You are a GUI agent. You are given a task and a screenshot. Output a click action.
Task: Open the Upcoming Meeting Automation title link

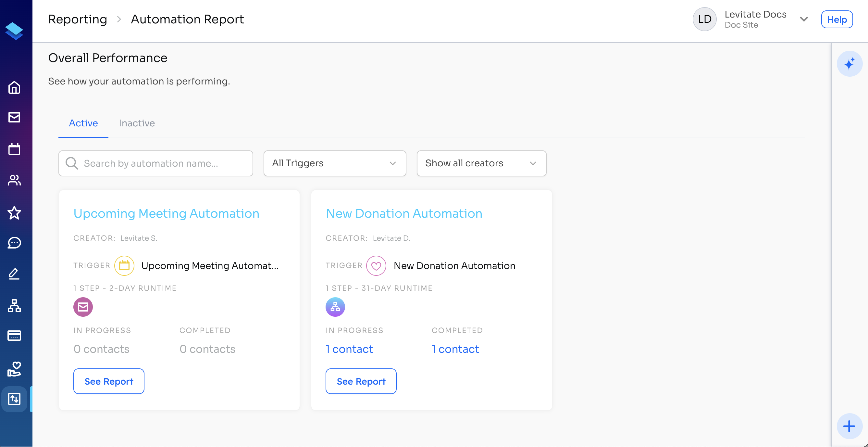coord(166,213)
